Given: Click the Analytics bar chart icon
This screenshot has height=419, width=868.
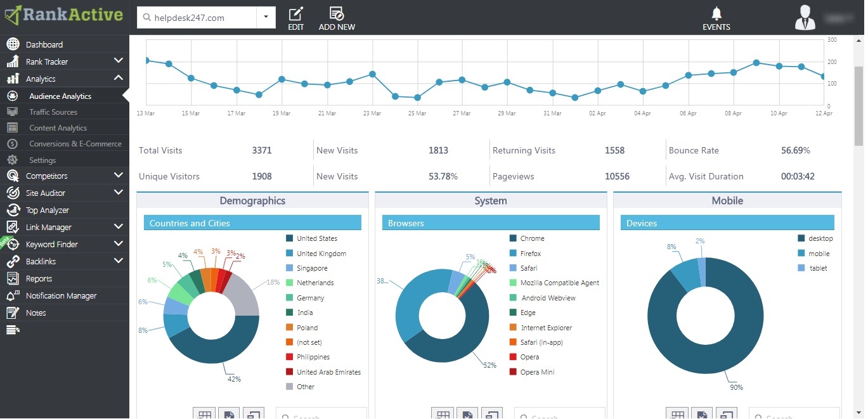Looking at the screenshot, I should pos(13,79).
